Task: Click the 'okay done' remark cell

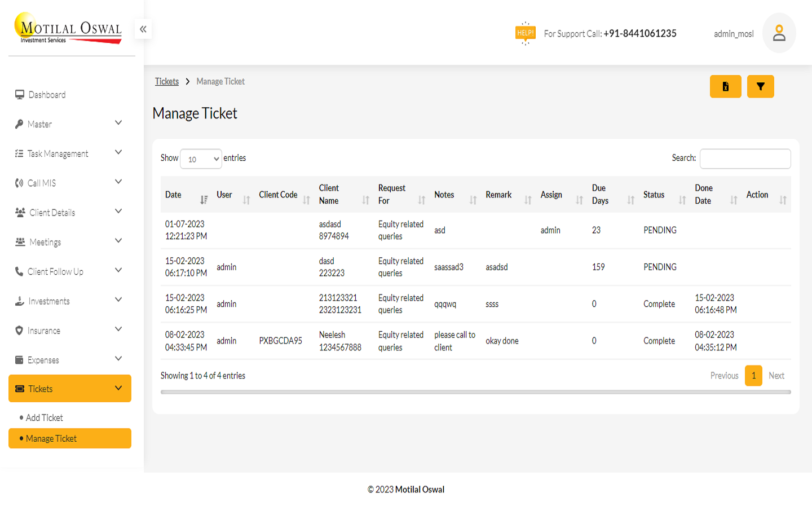Action: click(502, 341)
